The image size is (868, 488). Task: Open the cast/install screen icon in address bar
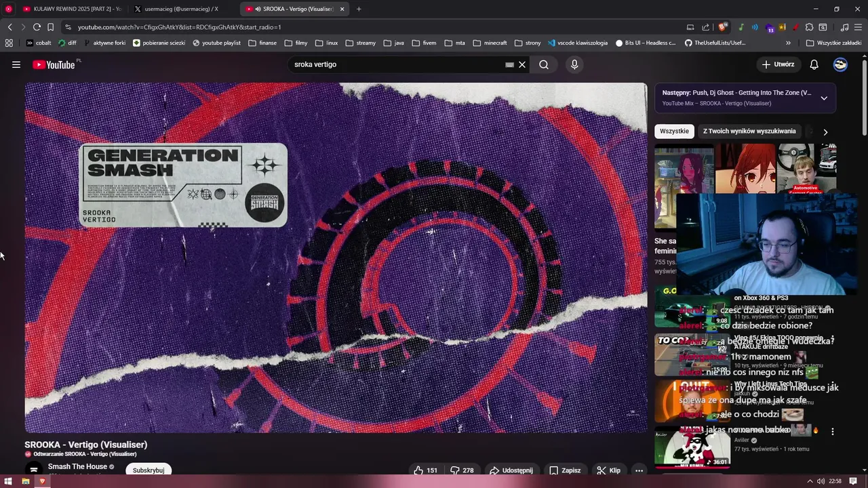pyautogui.click(x=690, y=27)
